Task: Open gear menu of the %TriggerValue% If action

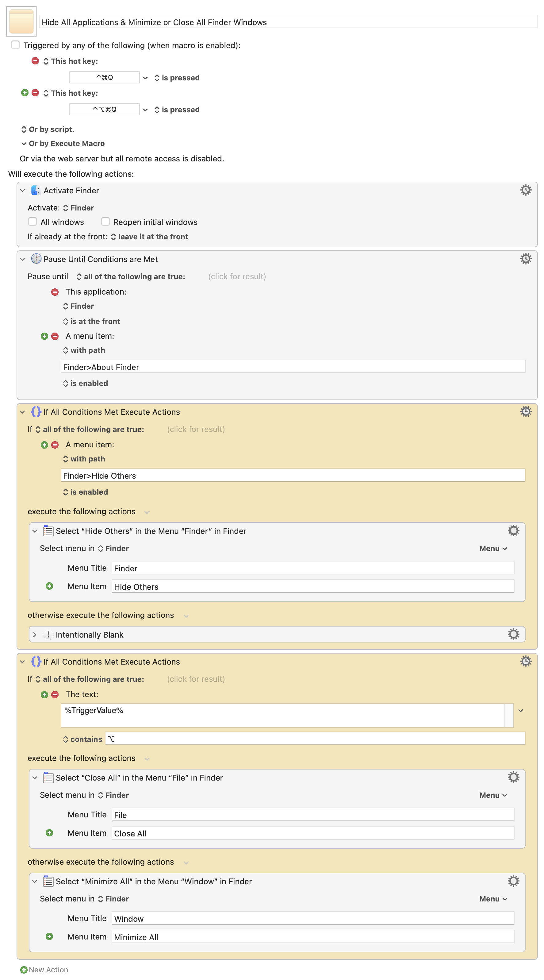Action: (x=525, y=661)
